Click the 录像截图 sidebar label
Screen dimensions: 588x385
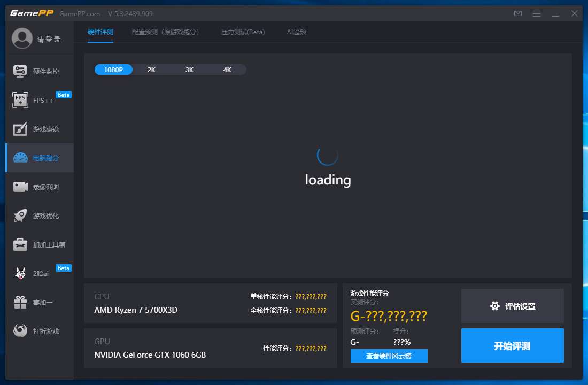point(46,187)
